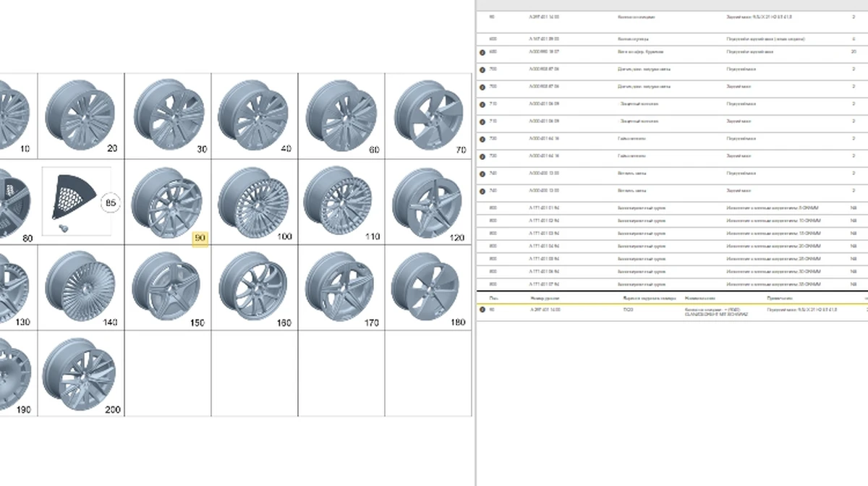Click wheel rim image labeled 160

254,286
